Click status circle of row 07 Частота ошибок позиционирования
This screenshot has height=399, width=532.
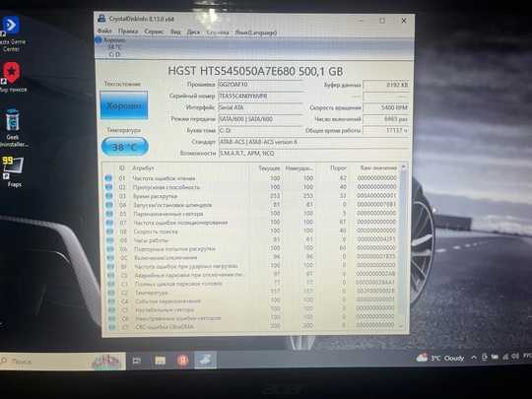[109, 223]
